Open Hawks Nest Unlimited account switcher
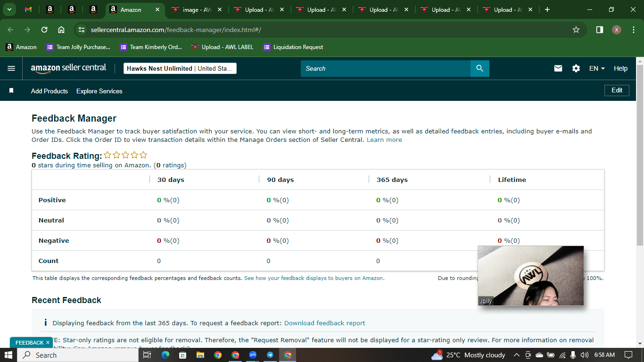This screenshot has width=644, height=362. click(180, 68)
